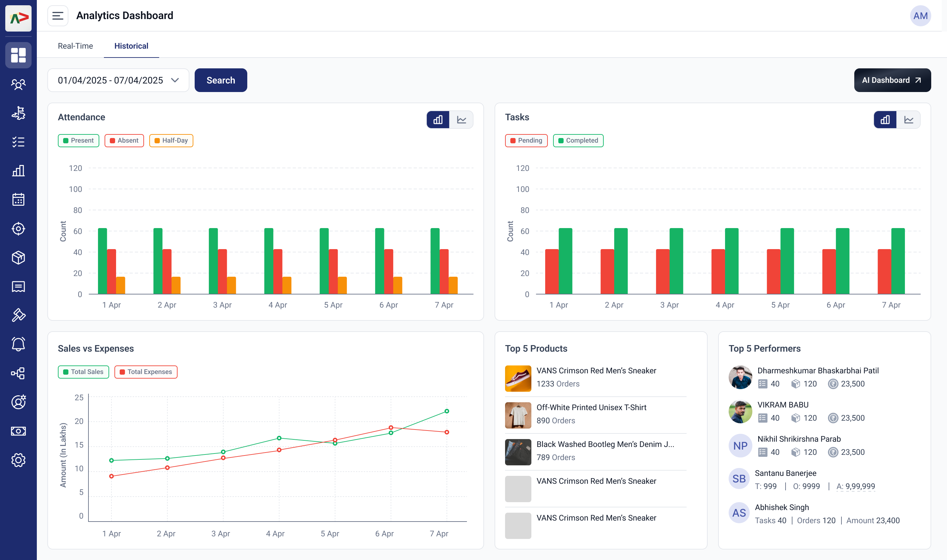
Task: Toggle the Total Expenses legend series
Action: pyautogui.click(x=146, y=372)
